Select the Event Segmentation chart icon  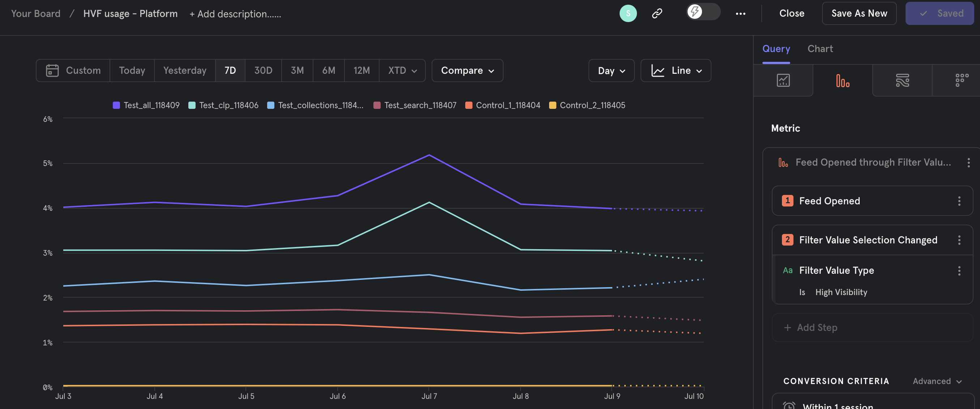click(x=783, y=80)
